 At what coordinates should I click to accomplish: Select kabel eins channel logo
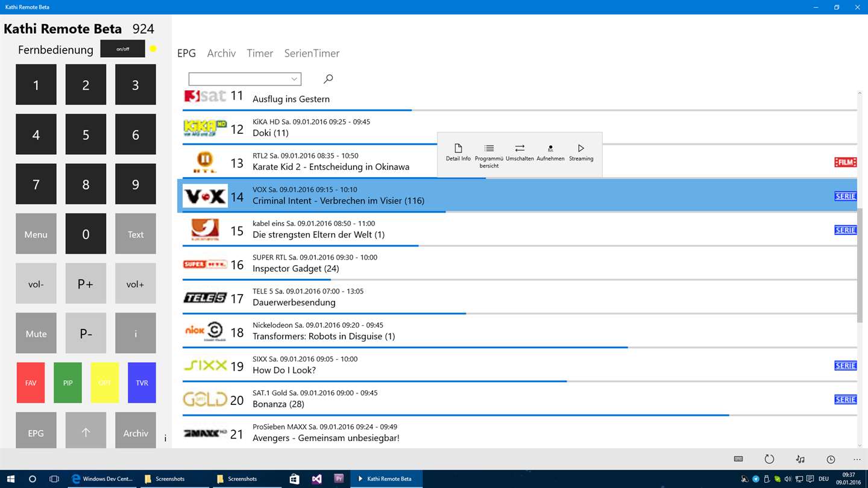coord(205,230)
